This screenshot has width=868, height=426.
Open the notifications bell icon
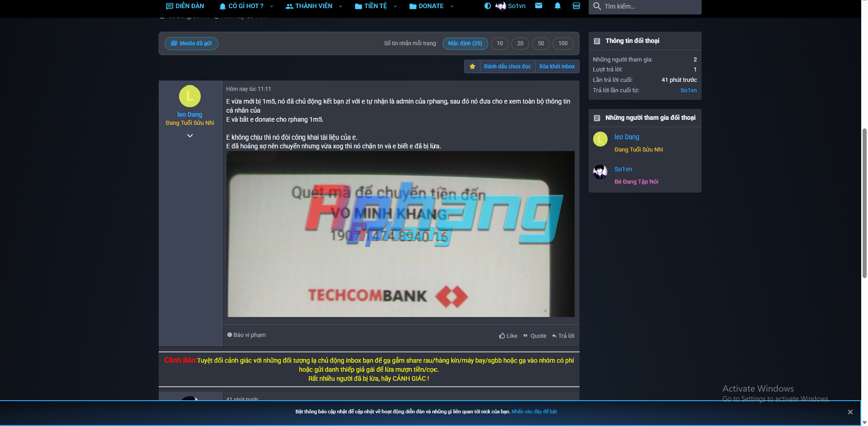click(557, 6)
